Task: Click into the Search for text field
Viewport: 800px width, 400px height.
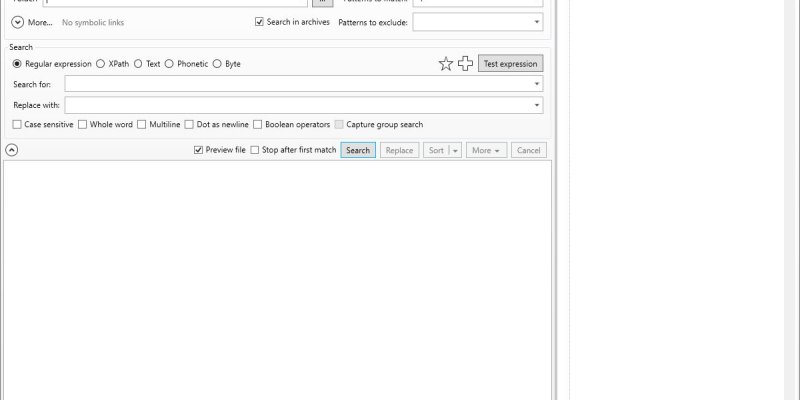Action: (x=298, y=84)
